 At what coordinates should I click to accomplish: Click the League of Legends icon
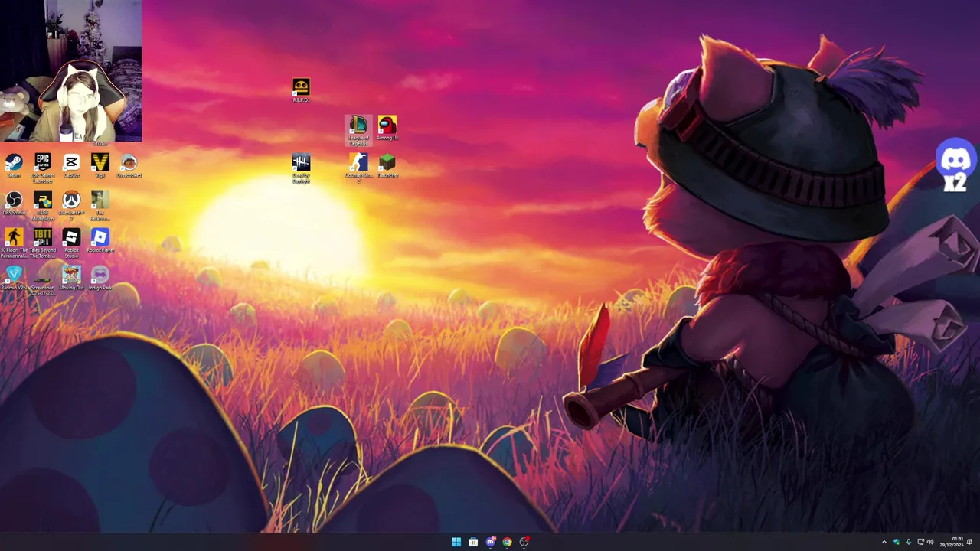(358, 130)
